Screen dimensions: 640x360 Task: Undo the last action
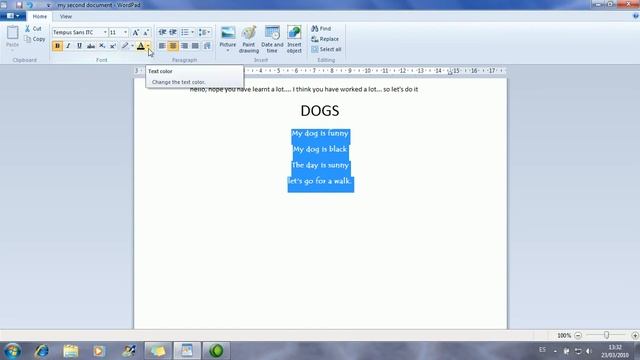click(x=30, y=5)
